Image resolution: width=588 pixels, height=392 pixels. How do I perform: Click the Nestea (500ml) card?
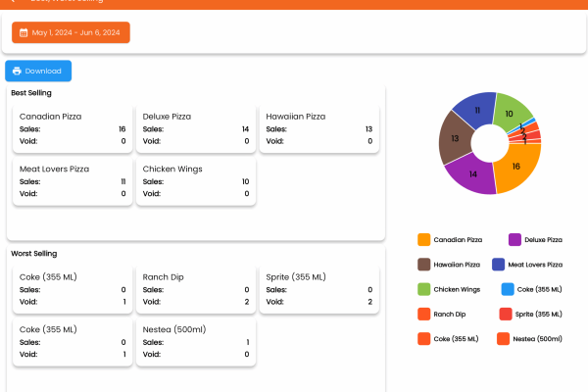196,341
